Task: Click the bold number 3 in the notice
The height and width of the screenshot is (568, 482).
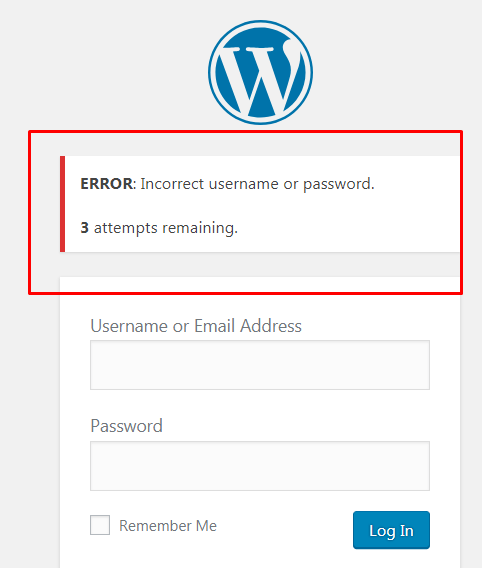Action: point(84,228)
